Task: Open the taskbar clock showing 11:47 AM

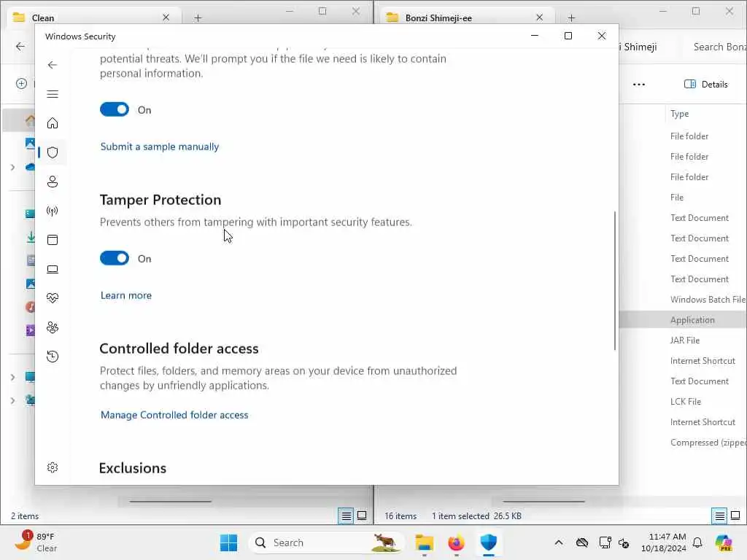Action: [x=663, y=542]
